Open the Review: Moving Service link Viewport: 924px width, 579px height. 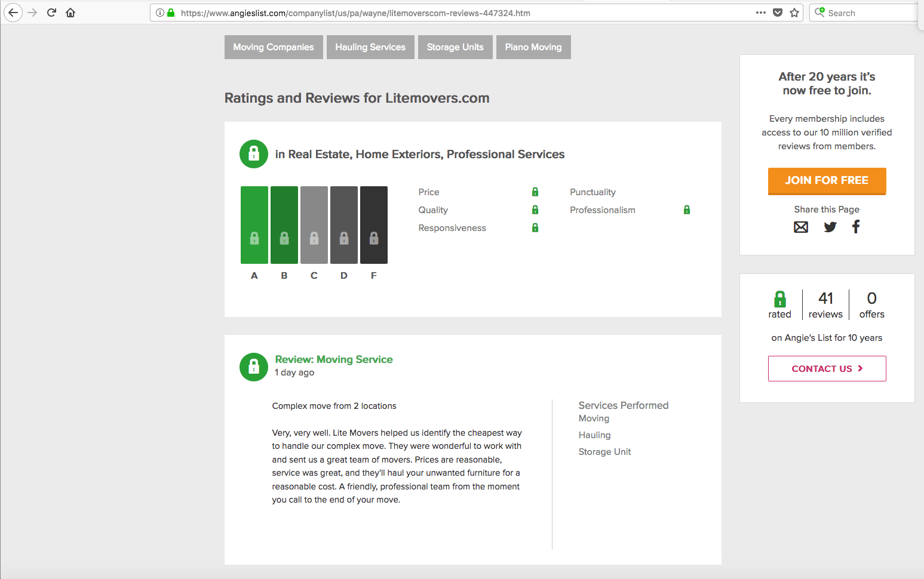pos(334,359)
